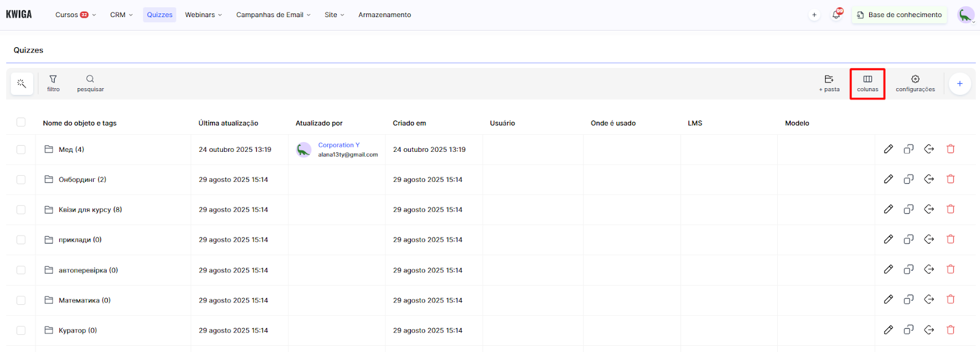
Task: Open the colunas column settings
Action: [867, 83]
